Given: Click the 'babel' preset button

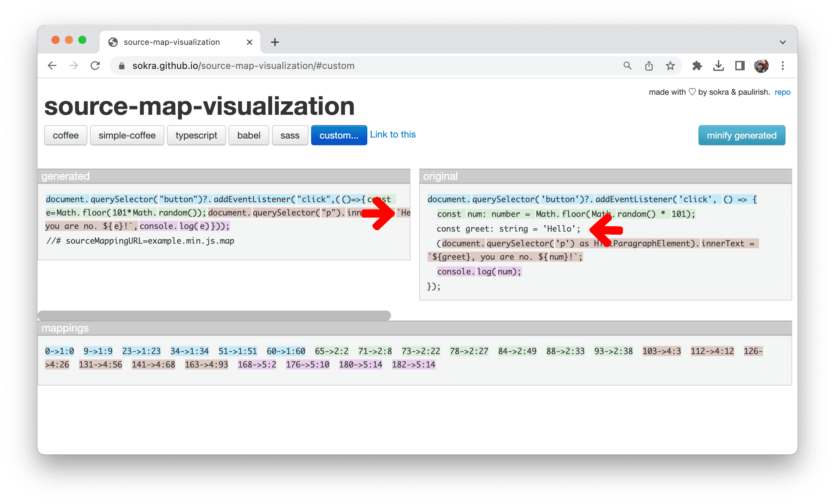Looking at the screenshot, I should (x=248, y=135).
